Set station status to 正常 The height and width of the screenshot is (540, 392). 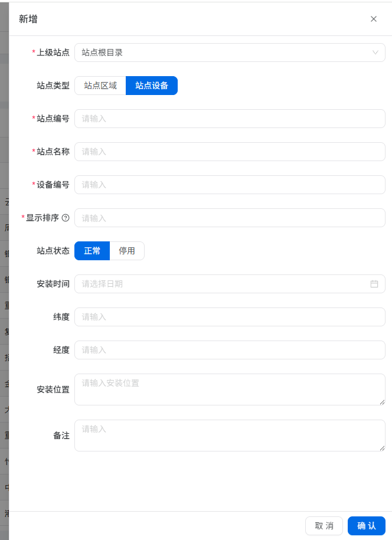coord(92,251)
